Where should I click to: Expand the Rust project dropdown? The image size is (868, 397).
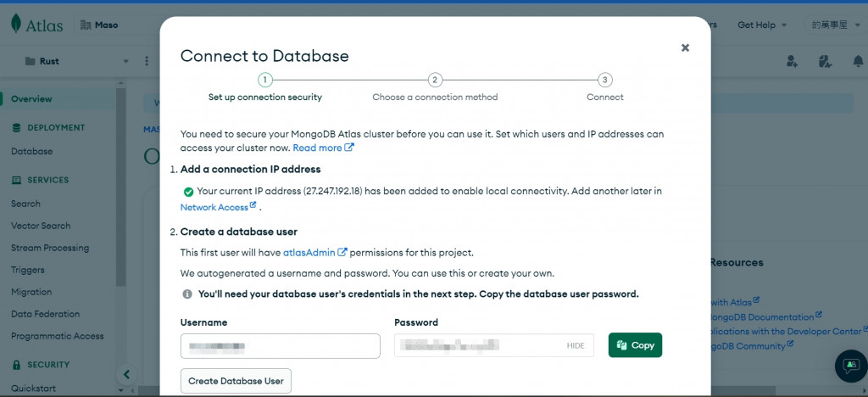(126, 61)
